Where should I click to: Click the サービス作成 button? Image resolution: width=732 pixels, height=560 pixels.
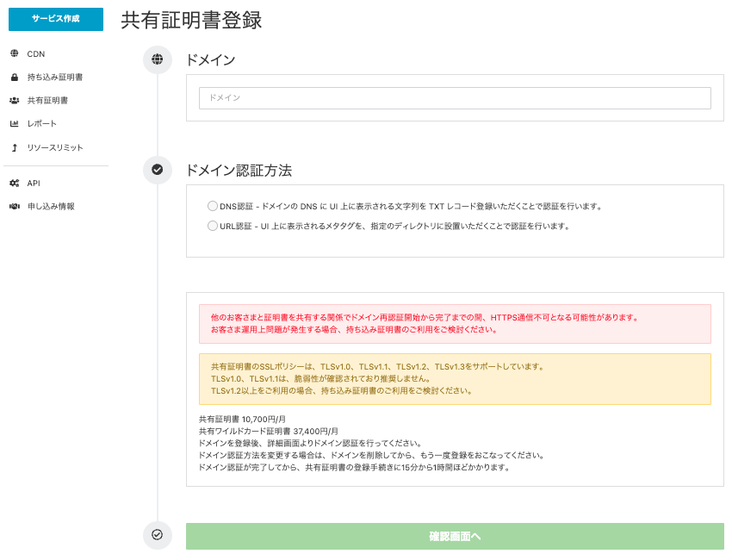55,19
